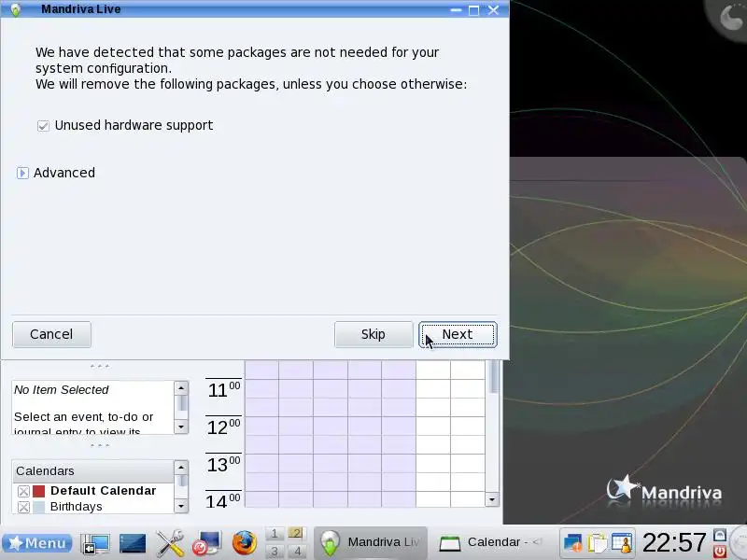Screen dimensions: 747x560
Task: Click the Show Desktop panel icon
Action: tap(95, 543)
